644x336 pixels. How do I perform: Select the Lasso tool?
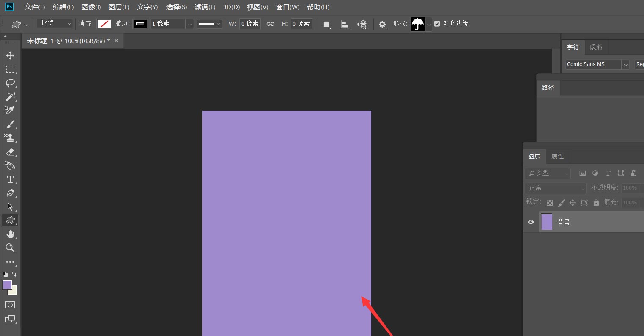10,83
